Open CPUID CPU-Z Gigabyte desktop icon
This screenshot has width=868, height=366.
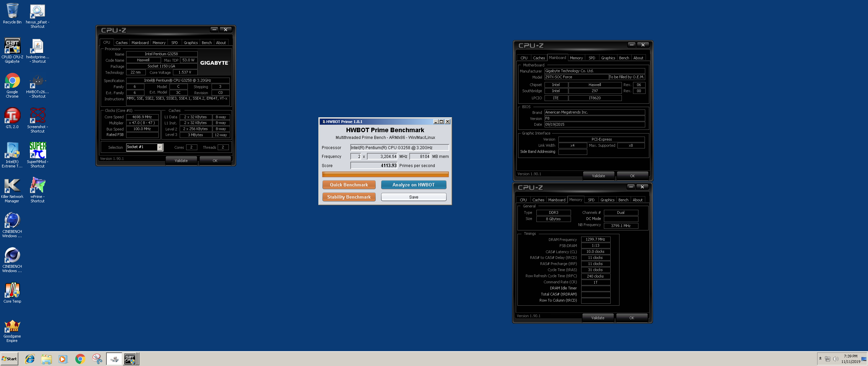(x=12, y=50)
